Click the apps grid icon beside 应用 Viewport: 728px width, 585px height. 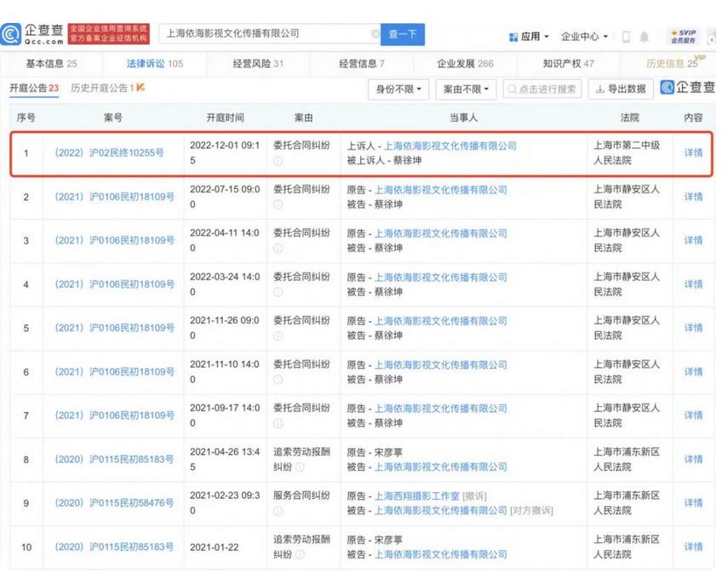(513, 36)
